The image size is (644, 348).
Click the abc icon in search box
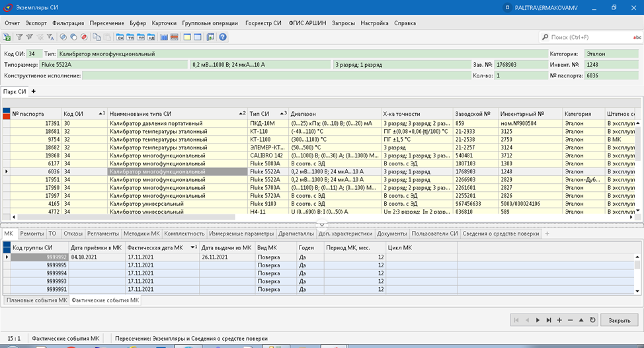(637, 38)
